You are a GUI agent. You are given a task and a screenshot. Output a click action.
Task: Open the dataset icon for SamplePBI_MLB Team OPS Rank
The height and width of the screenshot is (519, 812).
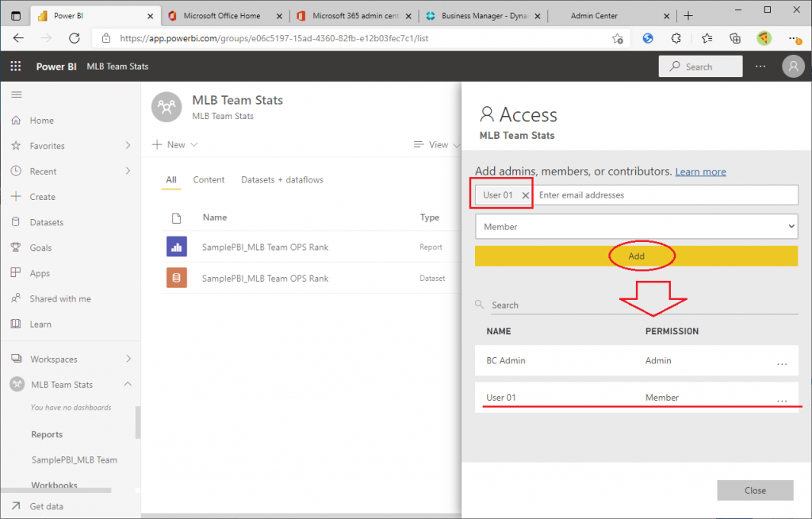[x=177, y=278]
